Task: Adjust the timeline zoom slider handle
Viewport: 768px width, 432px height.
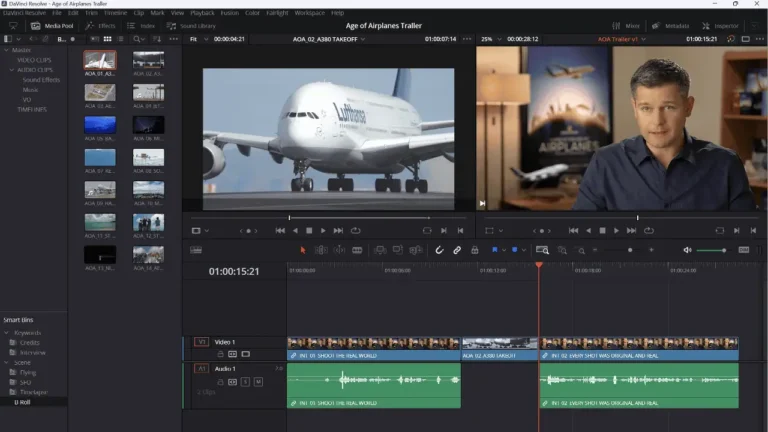Action: point(630,250)
